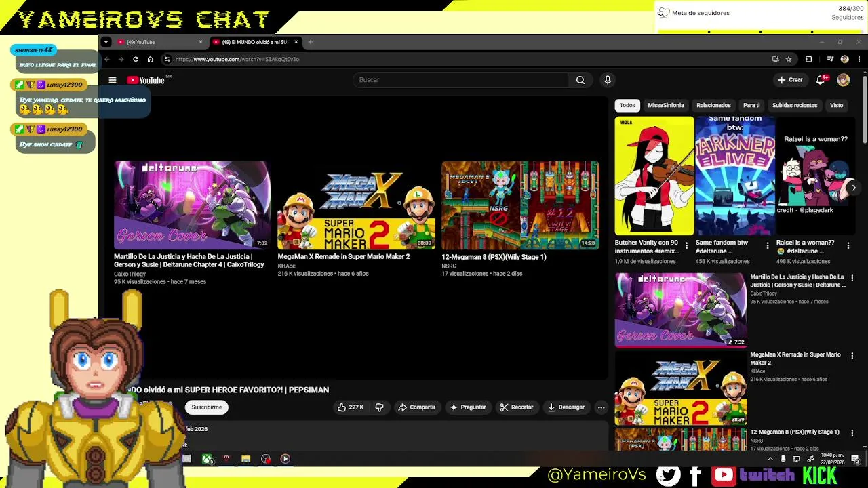Open site information icon beside URL

point(167,59)
